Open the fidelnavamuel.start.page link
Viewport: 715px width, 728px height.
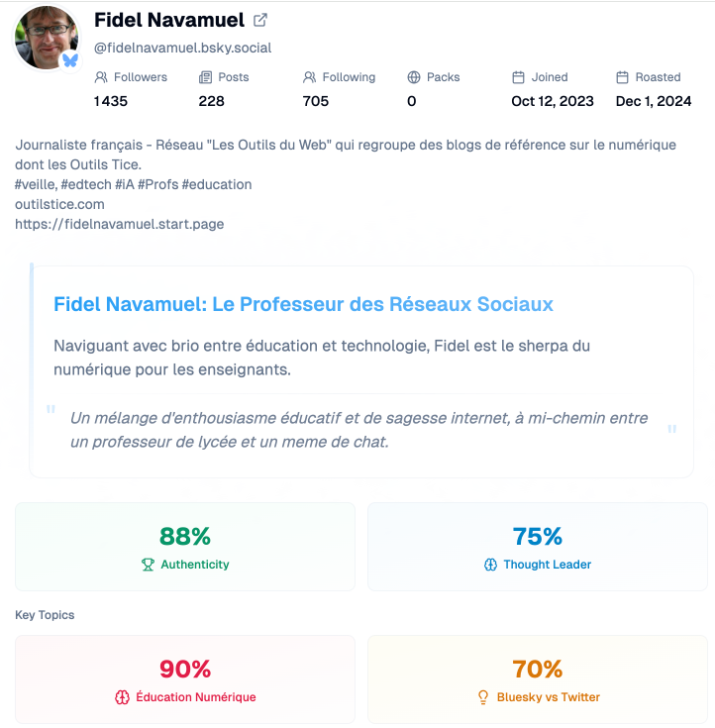tap(120, 224)
